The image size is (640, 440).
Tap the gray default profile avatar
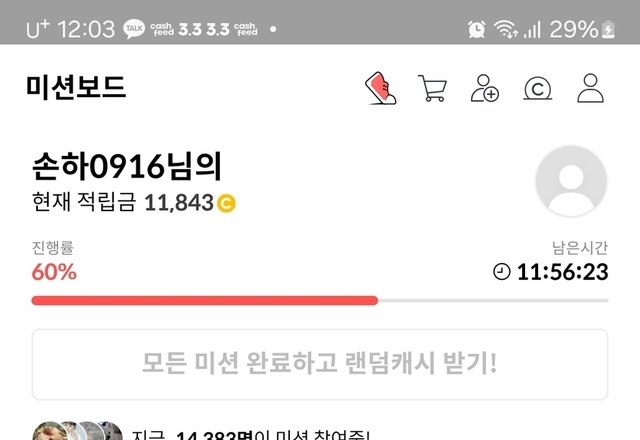(x=571, y=181)
